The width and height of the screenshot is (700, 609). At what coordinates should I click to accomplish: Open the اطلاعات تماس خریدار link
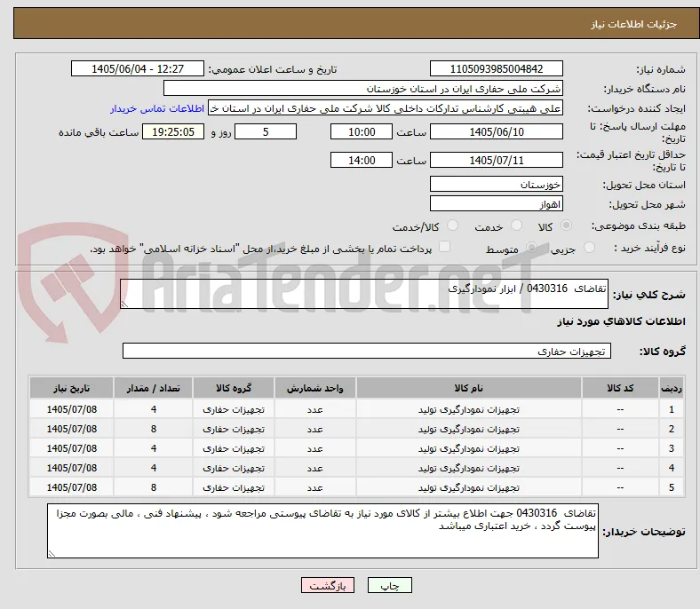157,108
